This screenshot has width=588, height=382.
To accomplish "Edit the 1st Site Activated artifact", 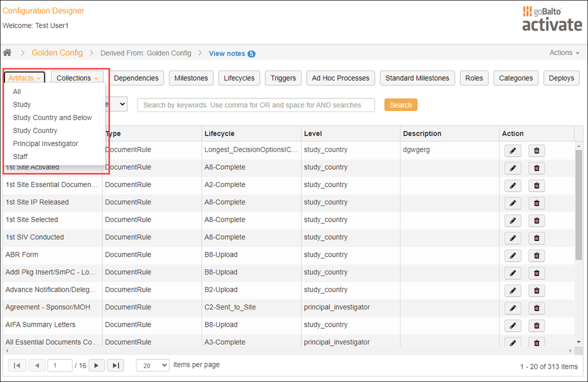I will point(512,168).
